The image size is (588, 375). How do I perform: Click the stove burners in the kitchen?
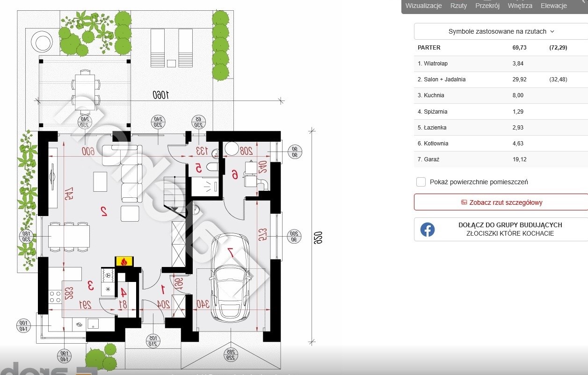pyautogui.click(x=55, y=296)
